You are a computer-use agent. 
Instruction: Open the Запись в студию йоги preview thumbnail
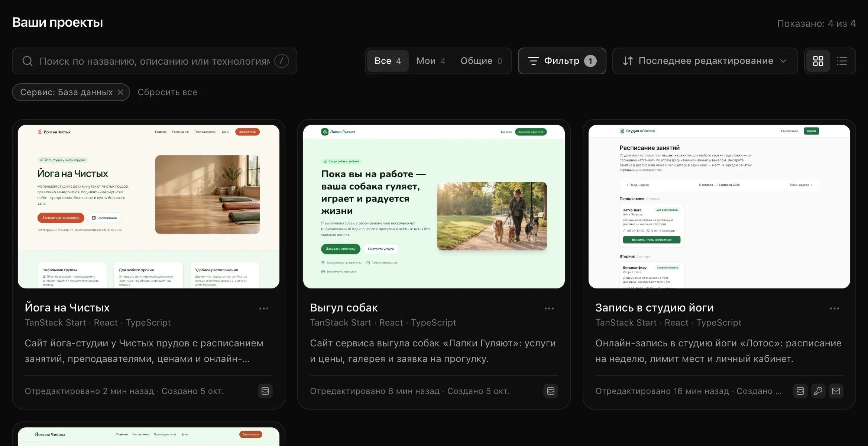[719, 207]
